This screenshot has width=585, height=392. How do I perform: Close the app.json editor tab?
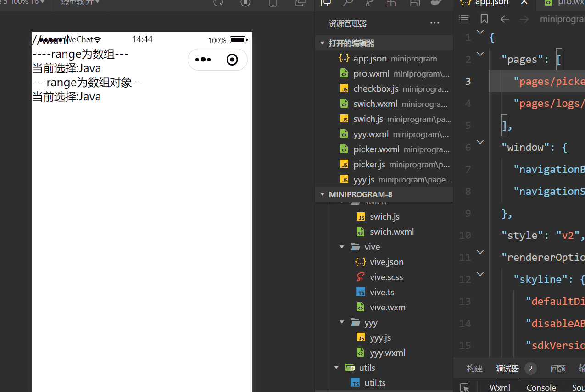point(524,2)
